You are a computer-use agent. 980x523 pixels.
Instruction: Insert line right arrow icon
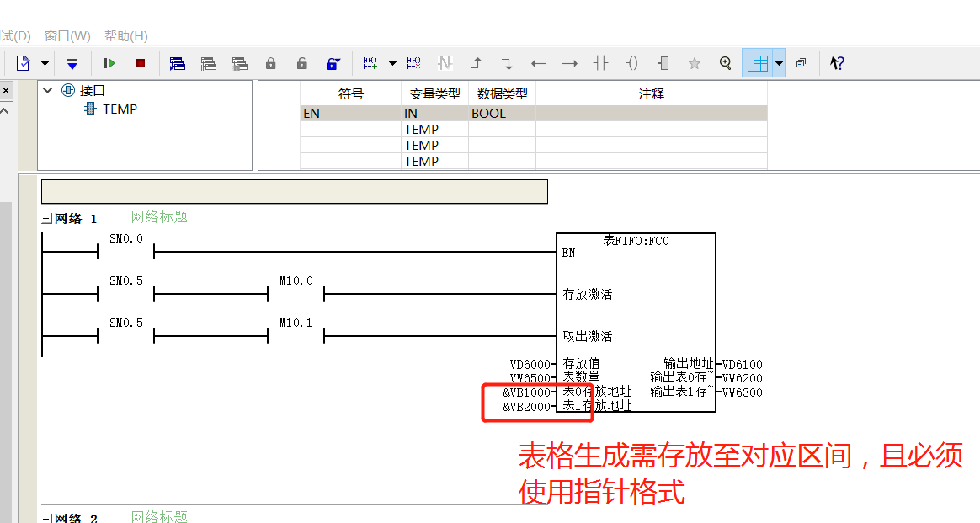click(569, 63)
